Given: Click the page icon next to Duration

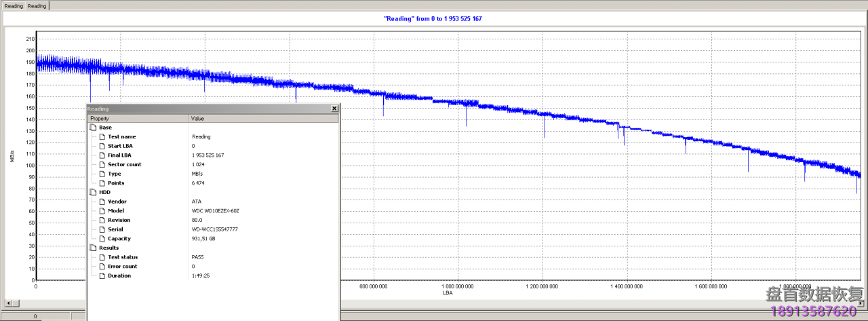Looking at the screenshot, I should (x=102, y=276).
